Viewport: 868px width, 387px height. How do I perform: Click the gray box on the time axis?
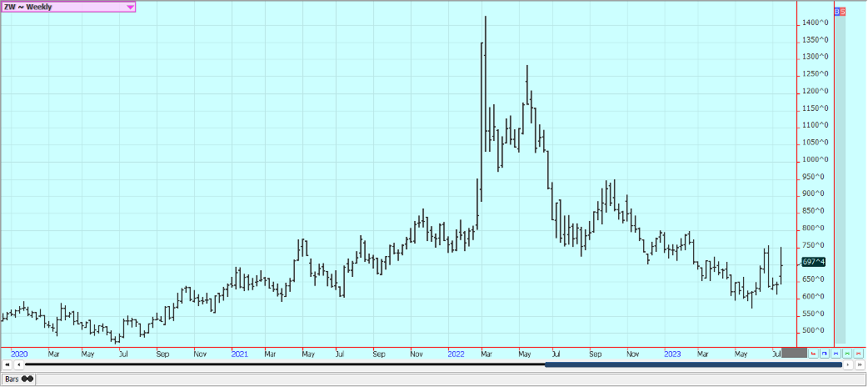pyautogui.click(x=795, y=353)
